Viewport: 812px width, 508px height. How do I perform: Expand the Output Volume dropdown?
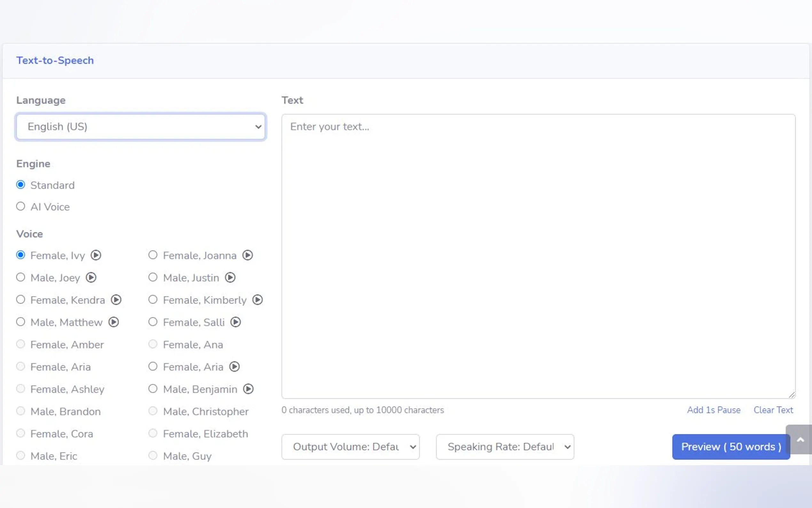pos(350,447)
